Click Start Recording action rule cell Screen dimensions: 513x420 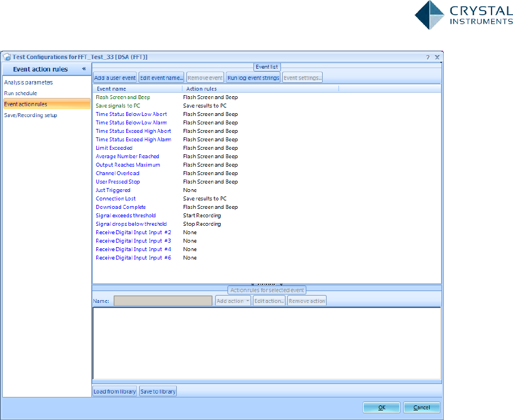click(x=202, y=216)
